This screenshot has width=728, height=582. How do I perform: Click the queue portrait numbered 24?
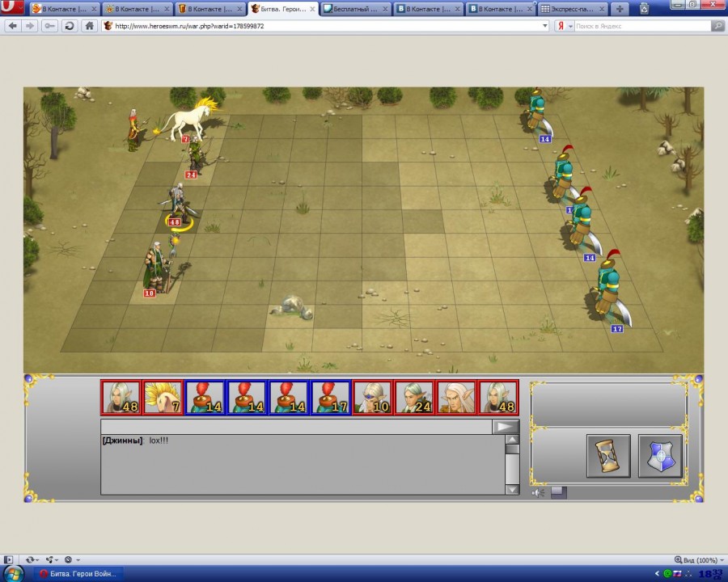(414, 397)
